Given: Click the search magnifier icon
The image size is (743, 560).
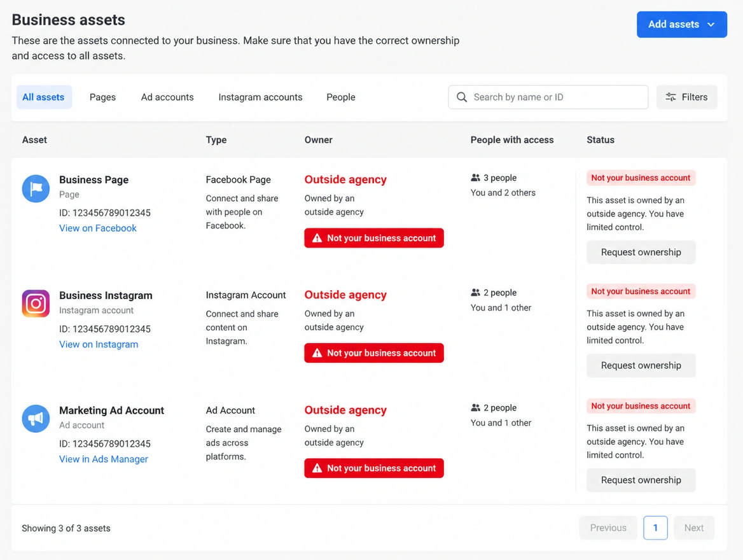Looking at the screenshot, I should click(x=462, y=97).
